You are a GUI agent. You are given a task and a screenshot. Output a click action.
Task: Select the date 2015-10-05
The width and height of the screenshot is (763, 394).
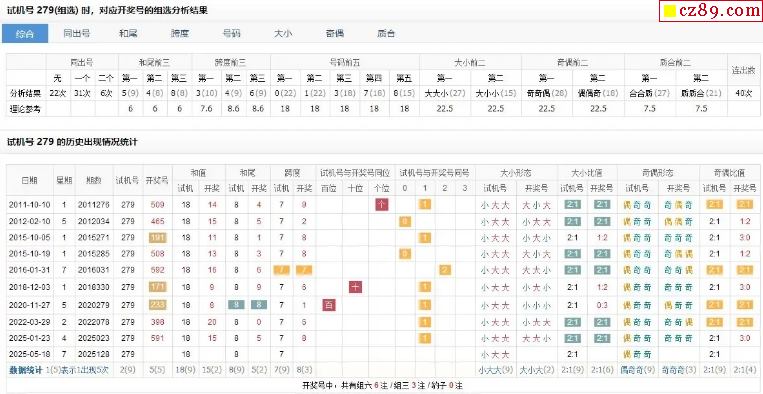[29, 238]
